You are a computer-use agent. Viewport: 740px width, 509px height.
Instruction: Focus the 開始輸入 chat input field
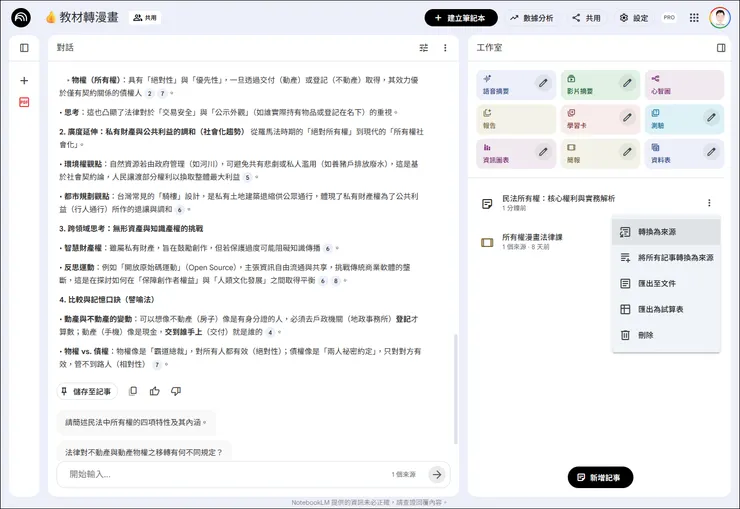[227, 474]
